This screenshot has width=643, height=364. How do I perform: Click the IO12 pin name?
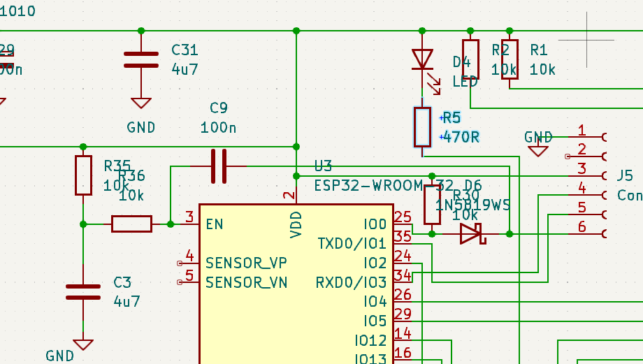click(370, 341)
